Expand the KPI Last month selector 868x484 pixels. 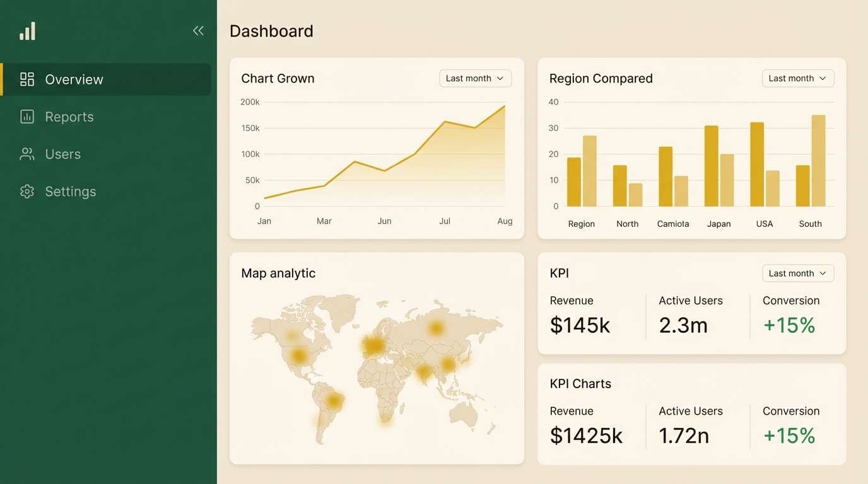tap(797, 273)
